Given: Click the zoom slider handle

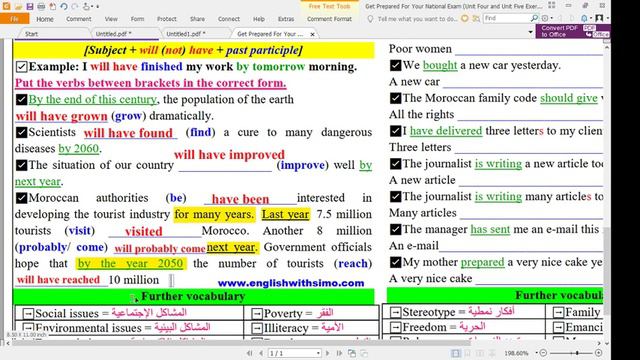Looking at the screenshot, I should coord(577,353).
